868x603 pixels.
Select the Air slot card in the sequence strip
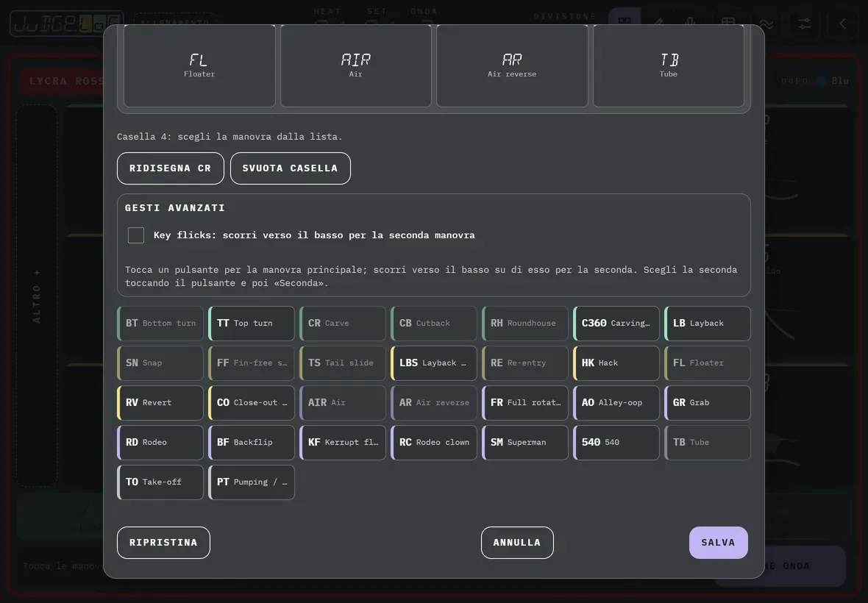coord(355,66)
